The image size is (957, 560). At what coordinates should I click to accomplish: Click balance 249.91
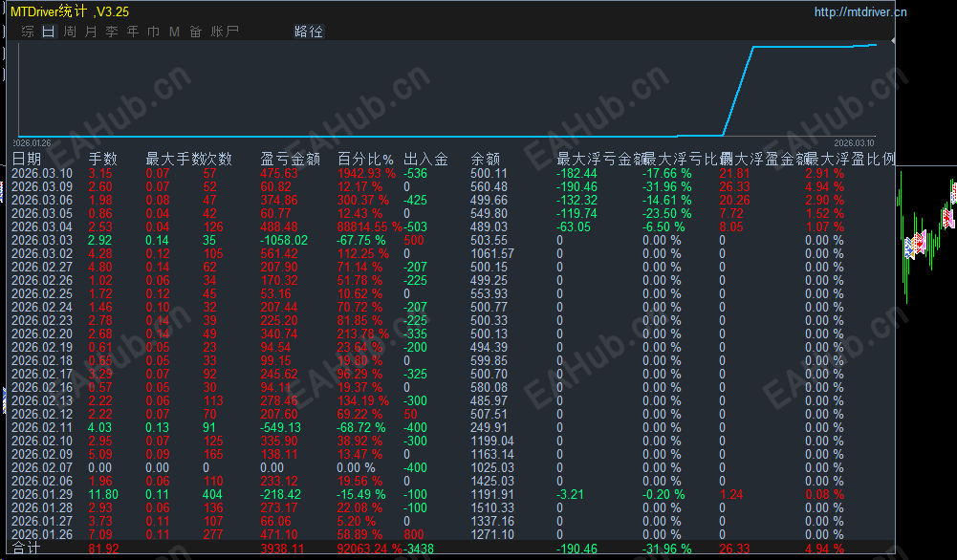[x=489, y=427]
